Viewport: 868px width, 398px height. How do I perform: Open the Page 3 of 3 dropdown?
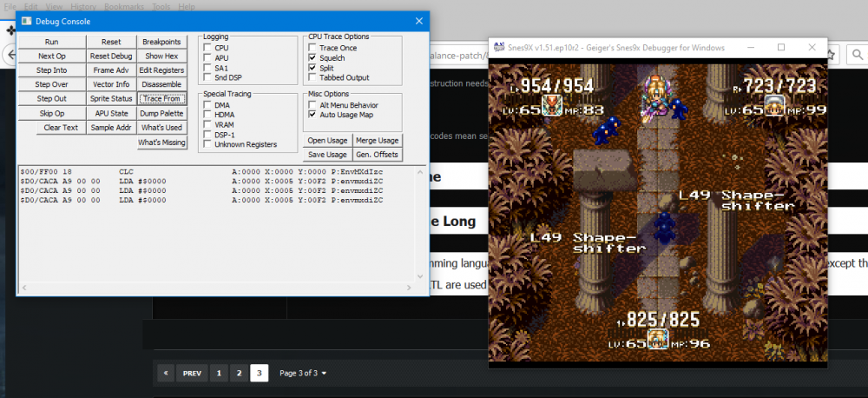click(303, 373)
